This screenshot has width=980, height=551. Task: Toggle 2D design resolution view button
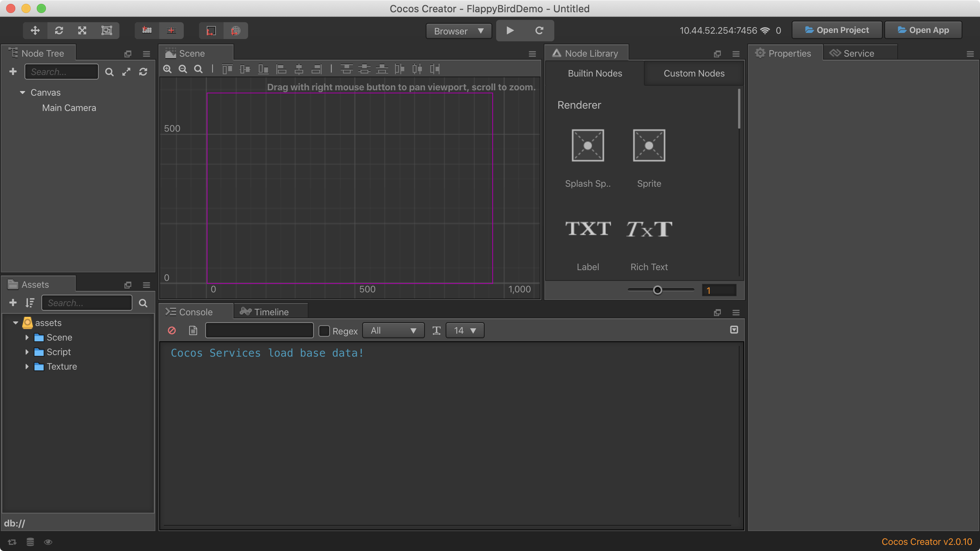point(211,31)
